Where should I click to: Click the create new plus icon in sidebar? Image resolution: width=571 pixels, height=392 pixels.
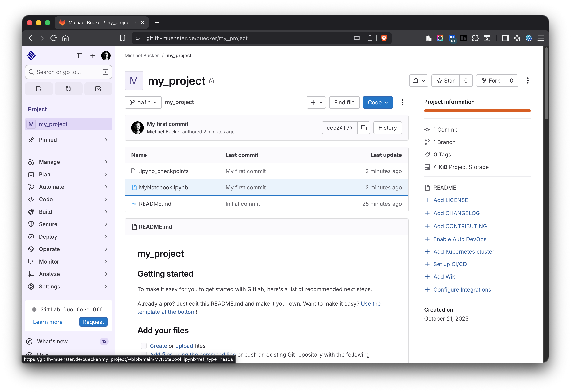coord(93,56)
